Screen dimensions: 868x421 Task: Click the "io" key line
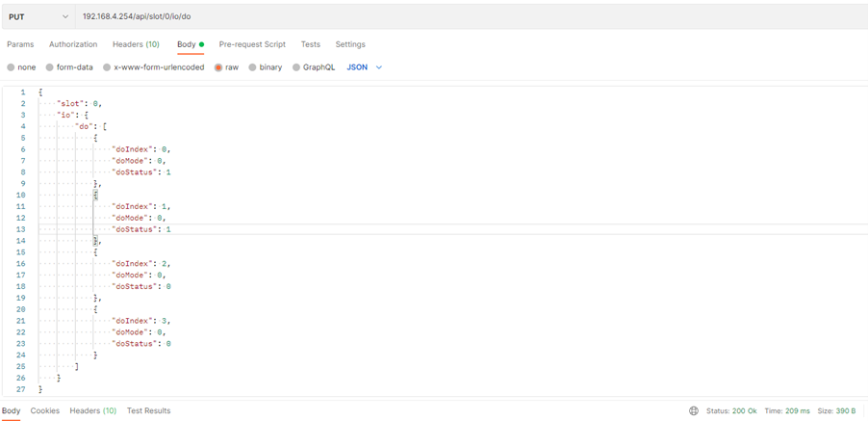point(72,116)
